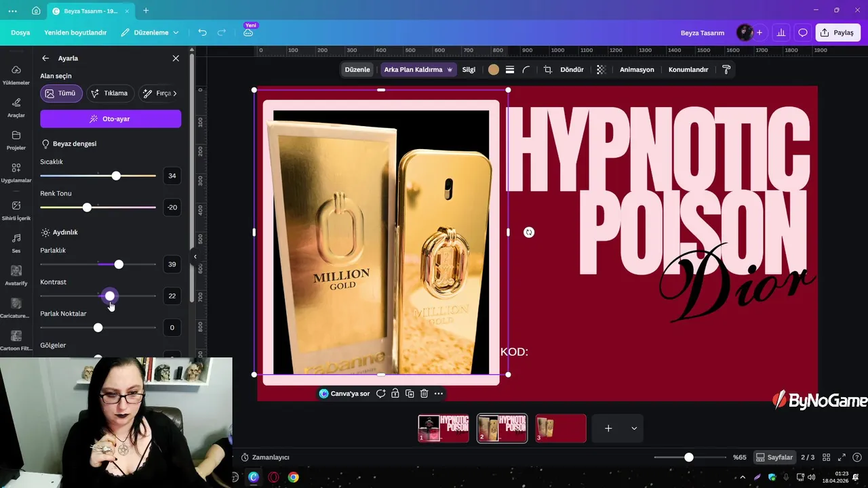Open Araçlar in the sidebar
The height and width of the screenshot is (488, 868).
pos(16,107)
